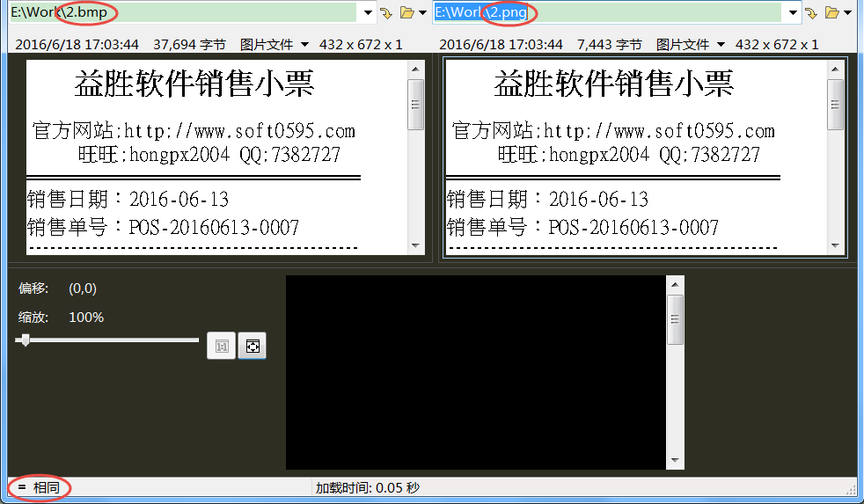864x504 pixels.
Task: Click left pane date 2016/6/18 17:03:44
Action: coord(77,45)
